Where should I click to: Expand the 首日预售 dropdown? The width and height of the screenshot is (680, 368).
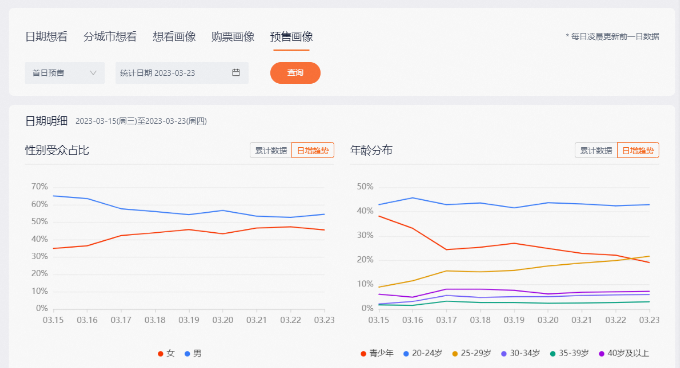(x=65, y=73)
